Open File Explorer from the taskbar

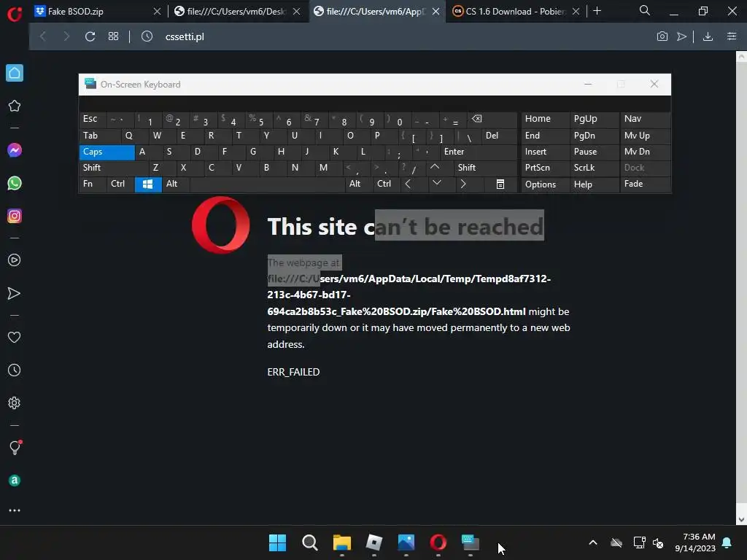341,542
